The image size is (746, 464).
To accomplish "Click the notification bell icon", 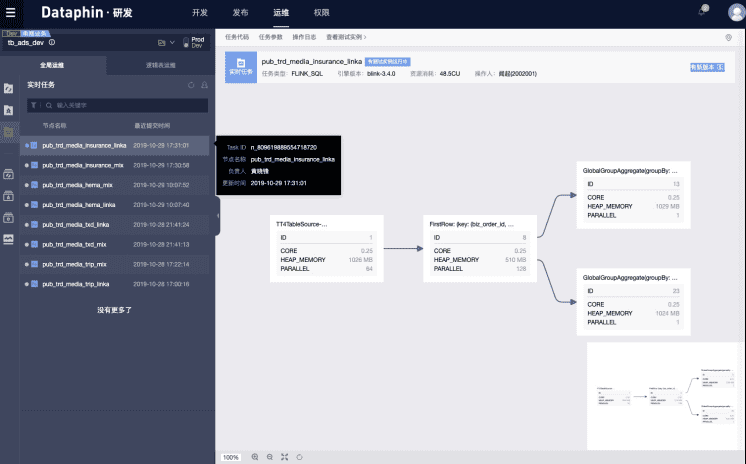I will point(702,10).
